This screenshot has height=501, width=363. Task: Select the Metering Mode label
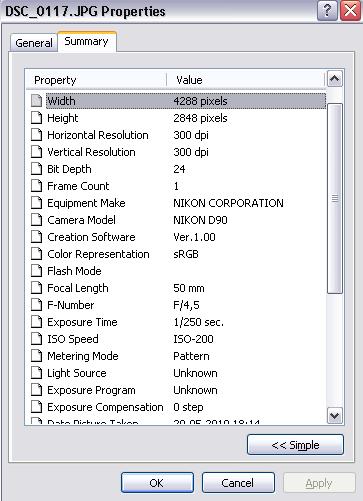point(83,356)
